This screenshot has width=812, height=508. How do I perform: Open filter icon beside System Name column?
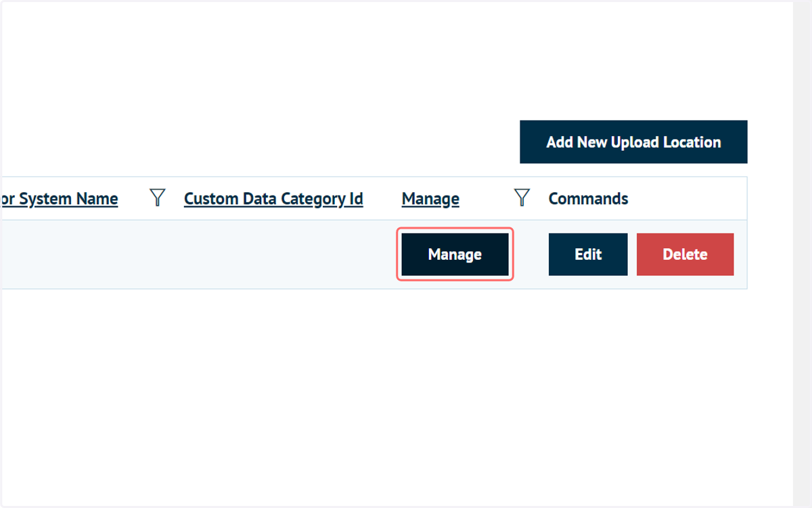coord(157,198)
